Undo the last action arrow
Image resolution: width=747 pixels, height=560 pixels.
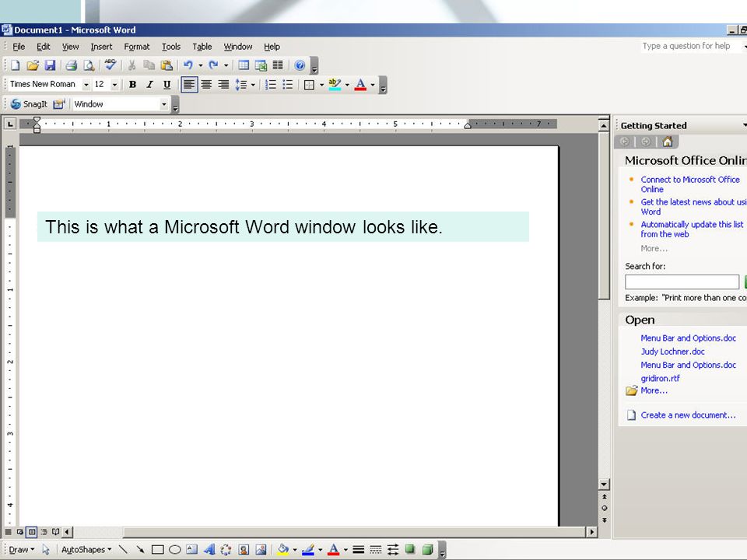[x=188, y=65]
